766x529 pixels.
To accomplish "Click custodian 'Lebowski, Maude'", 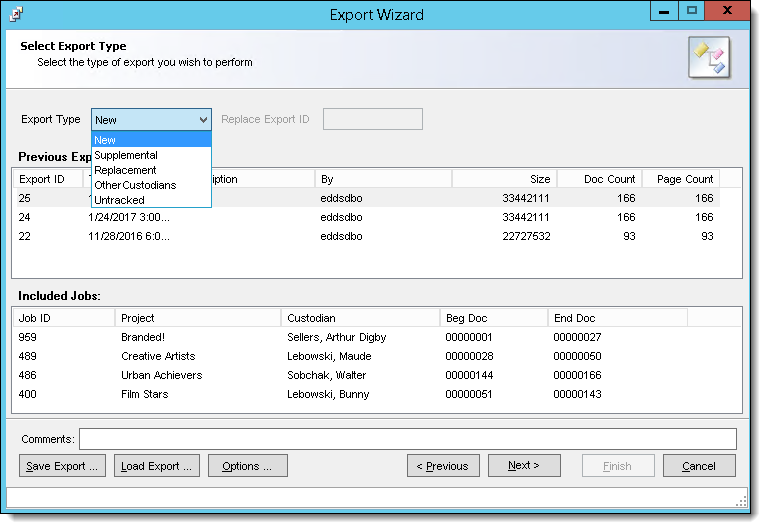I will 329,356.
